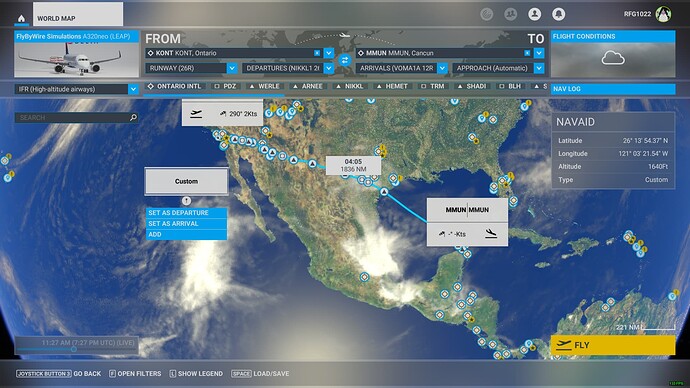Click the MMUN arrival landing plane icon
690x388 pixels.
coord(491,233)
